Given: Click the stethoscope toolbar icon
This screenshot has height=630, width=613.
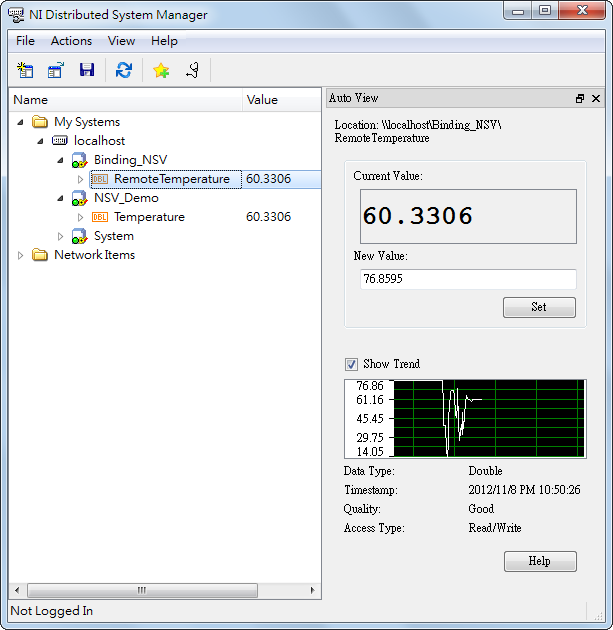Looking at the screenshot, I should [193, 70].
